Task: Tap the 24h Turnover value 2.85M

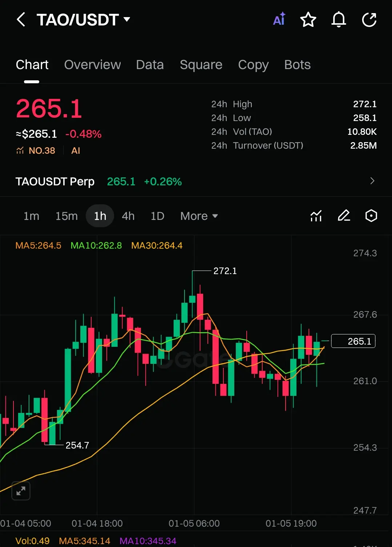Action: [363, 145]
